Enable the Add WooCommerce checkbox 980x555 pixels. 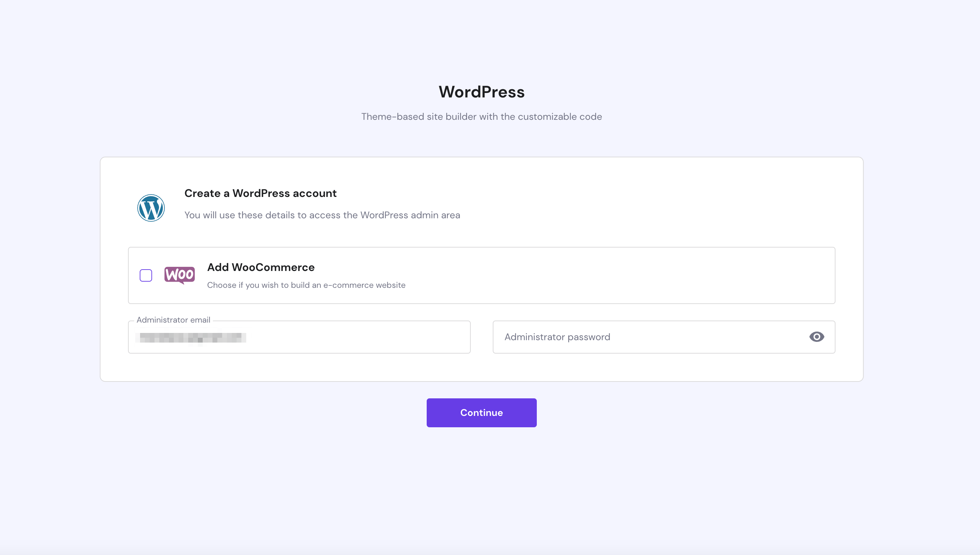coord(146,275)
